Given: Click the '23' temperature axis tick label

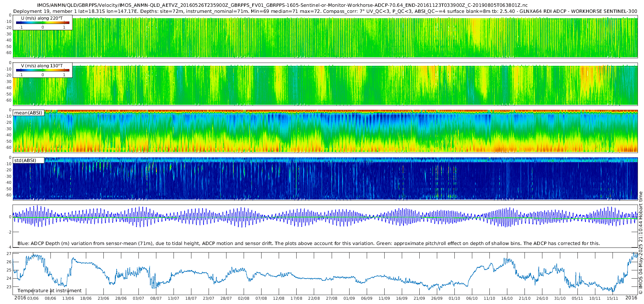Looking at the screenshot, I should (9, 287).
